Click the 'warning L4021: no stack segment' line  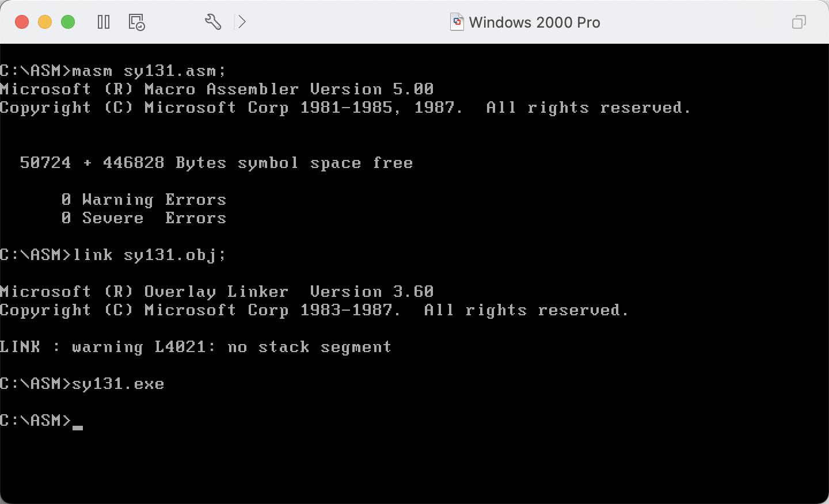coord(196,347)
